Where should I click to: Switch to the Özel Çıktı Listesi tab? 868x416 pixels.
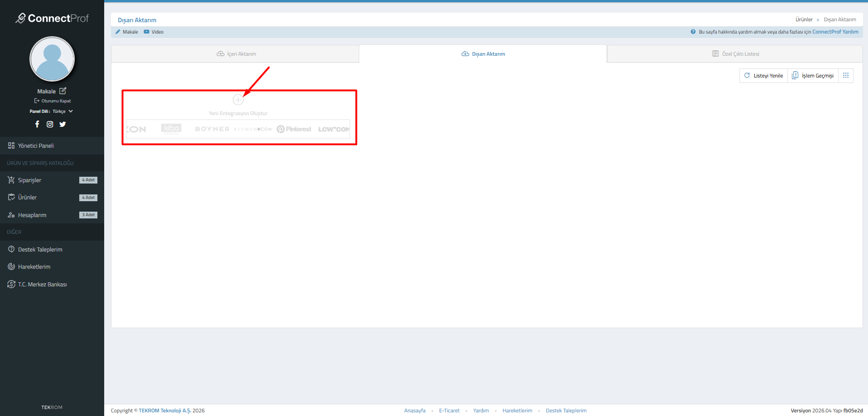tap(735, 54)
